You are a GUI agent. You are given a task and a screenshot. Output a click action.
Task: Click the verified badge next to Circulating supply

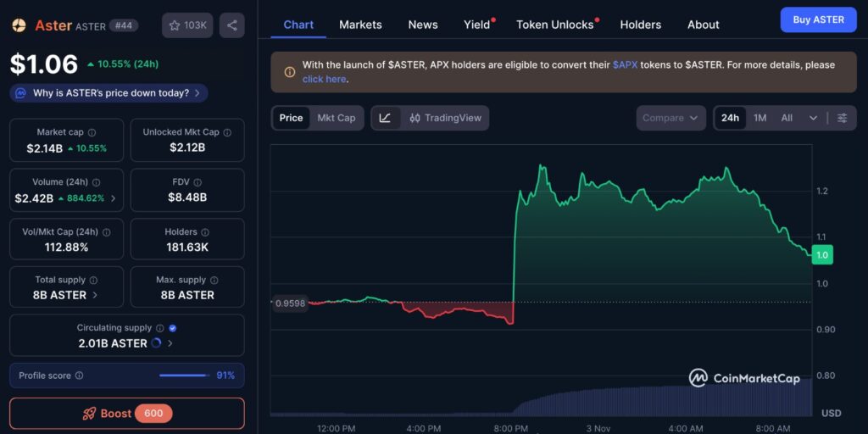click(x=173, y=328)
